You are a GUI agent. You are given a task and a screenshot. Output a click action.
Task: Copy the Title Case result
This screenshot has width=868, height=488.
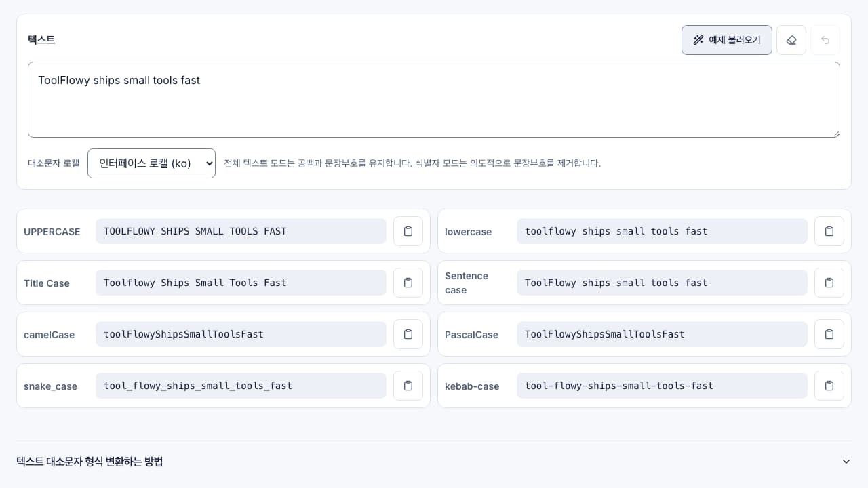[408, 283]
